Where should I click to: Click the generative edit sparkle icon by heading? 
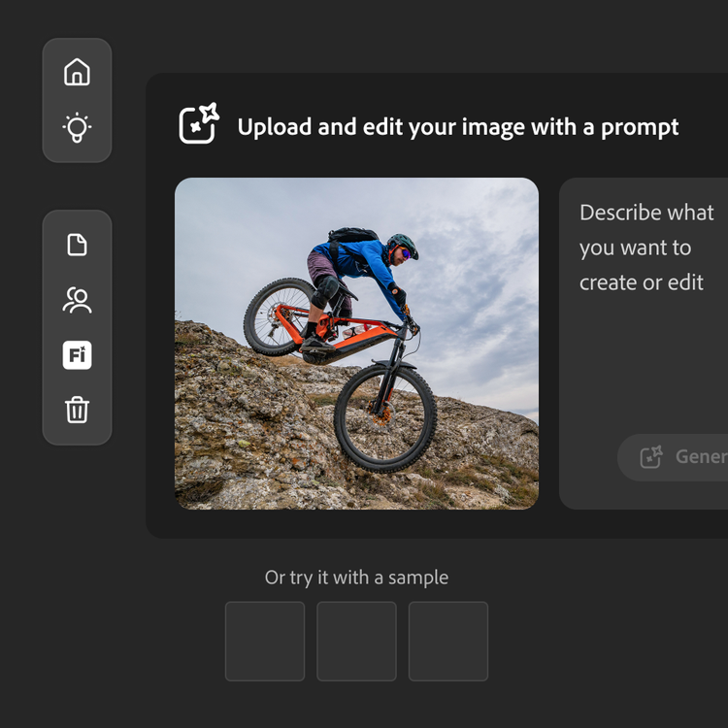(x=199, y=123)
